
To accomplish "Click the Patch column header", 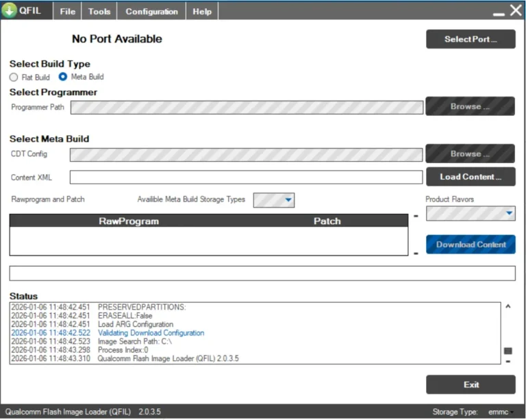I will (327, 221).
